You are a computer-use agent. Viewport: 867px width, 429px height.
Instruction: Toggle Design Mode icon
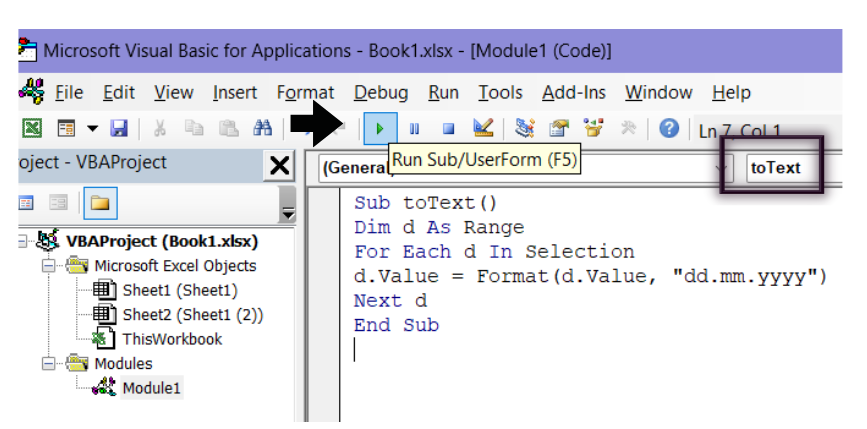pyautogui.click(x=483, y=129)
